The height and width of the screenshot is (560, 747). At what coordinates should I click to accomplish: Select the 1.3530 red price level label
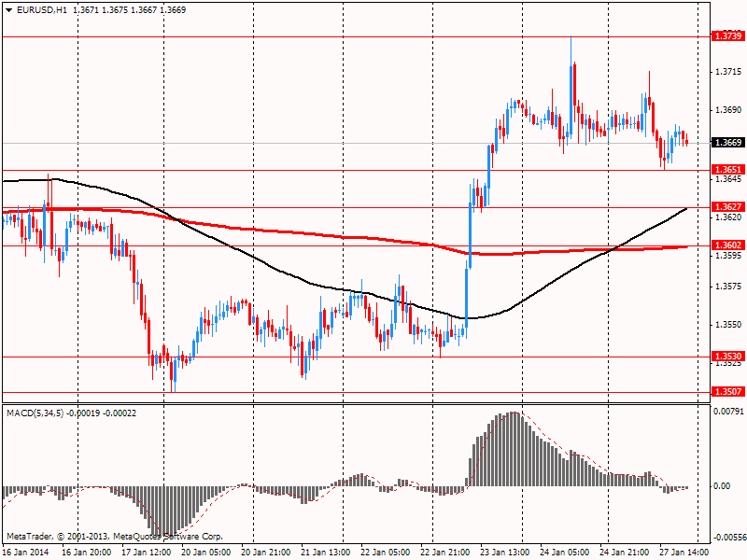click(728, 357)
